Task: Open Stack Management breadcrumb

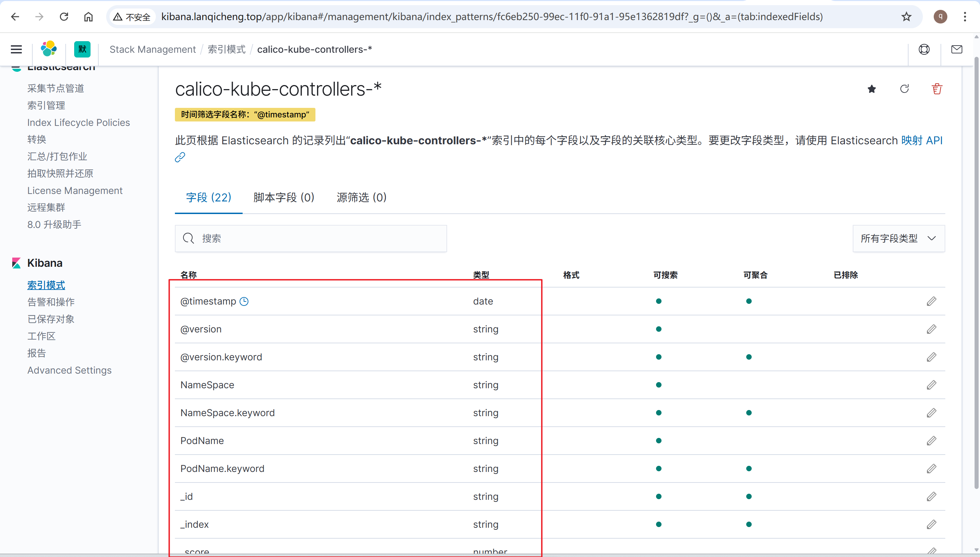Action: [153, 49]
